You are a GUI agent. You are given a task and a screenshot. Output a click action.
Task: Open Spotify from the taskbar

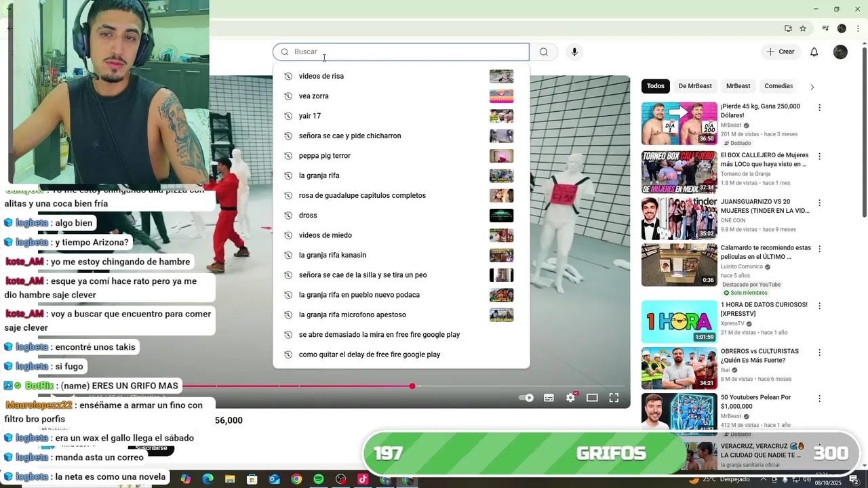point(319,479)
